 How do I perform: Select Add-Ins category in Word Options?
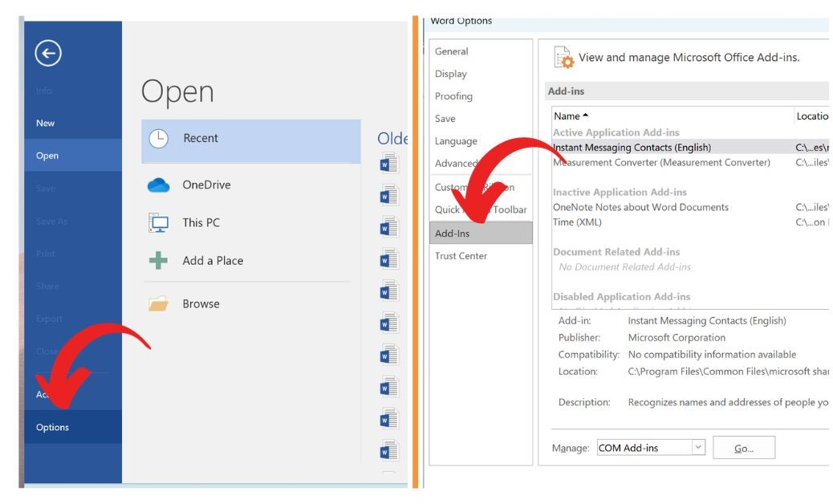(x=481, y=234)
